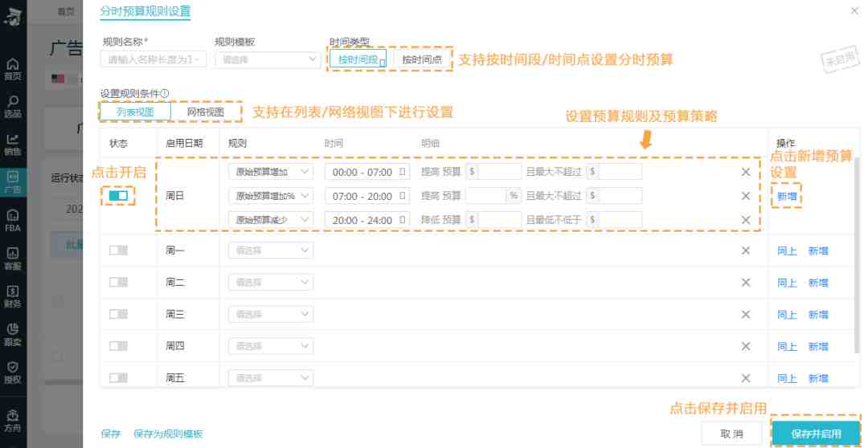Click 新增 link on 周二 row

pyautogui.click(x=818, y=283)
